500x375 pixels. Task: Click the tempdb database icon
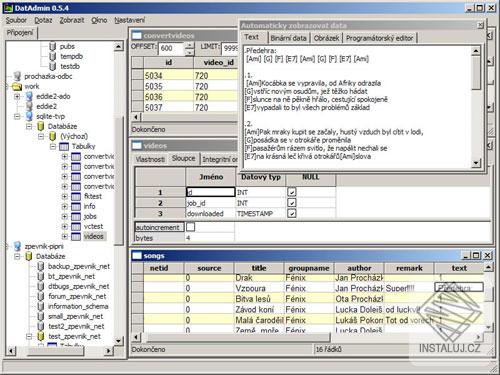[x=52, y=56]
